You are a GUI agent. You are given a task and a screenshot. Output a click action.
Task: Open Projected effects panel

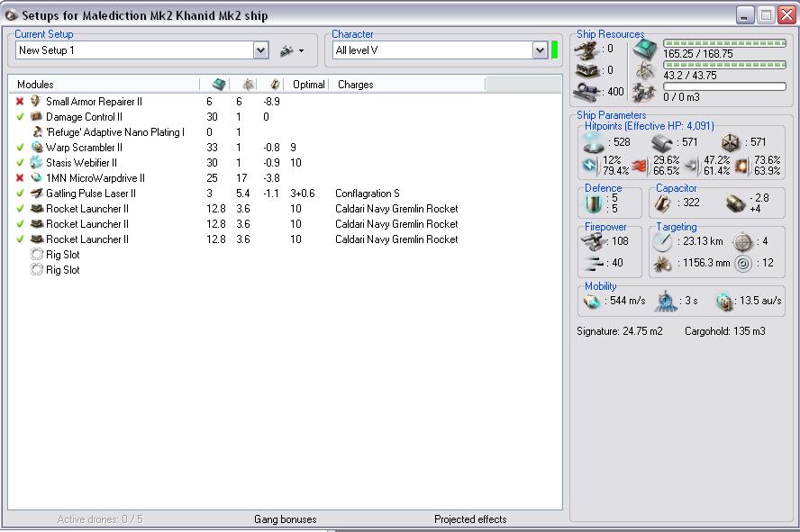pos(470,519)
